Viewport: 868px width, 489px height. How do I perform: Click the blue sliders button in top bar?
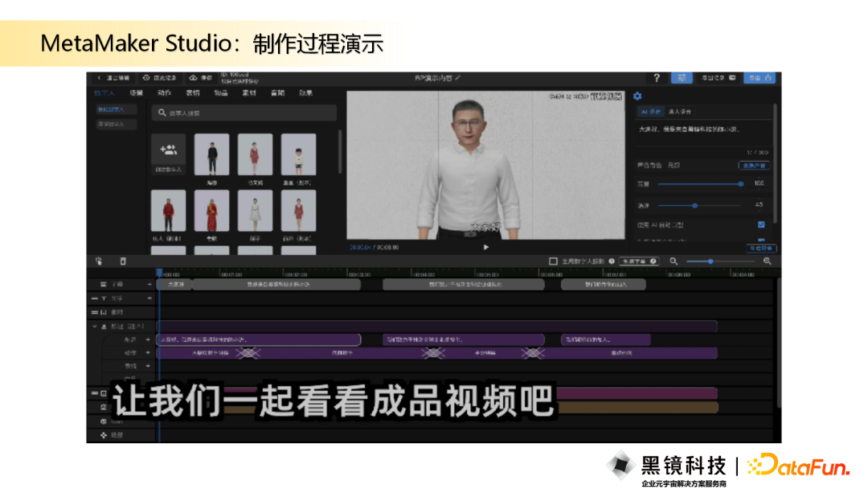pyautogui.click(x=682, y=78)
